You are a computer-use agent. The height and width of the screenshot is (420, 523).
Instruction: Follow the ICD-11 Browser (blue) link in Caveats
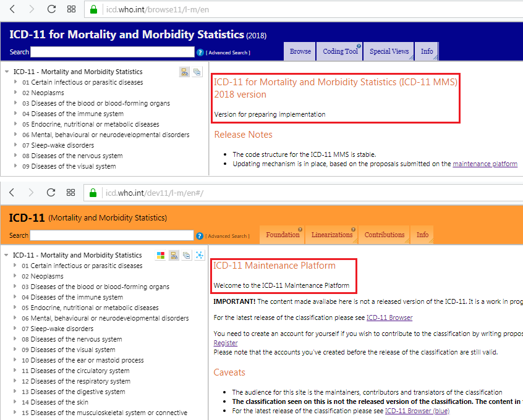point(417,411)
